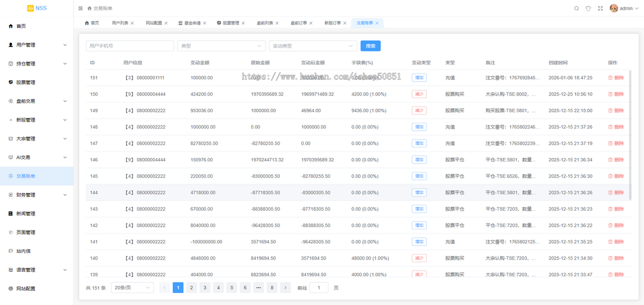Click the home icon in breadcrumb

click(x=90, y=9)
